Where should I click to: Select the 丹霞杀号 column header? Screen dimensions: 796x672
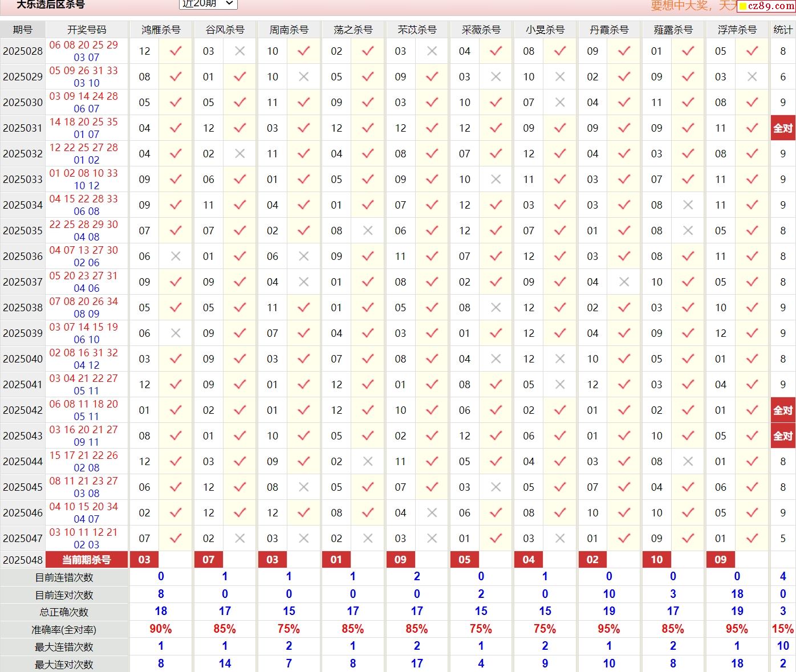click(x=609, y=30)
